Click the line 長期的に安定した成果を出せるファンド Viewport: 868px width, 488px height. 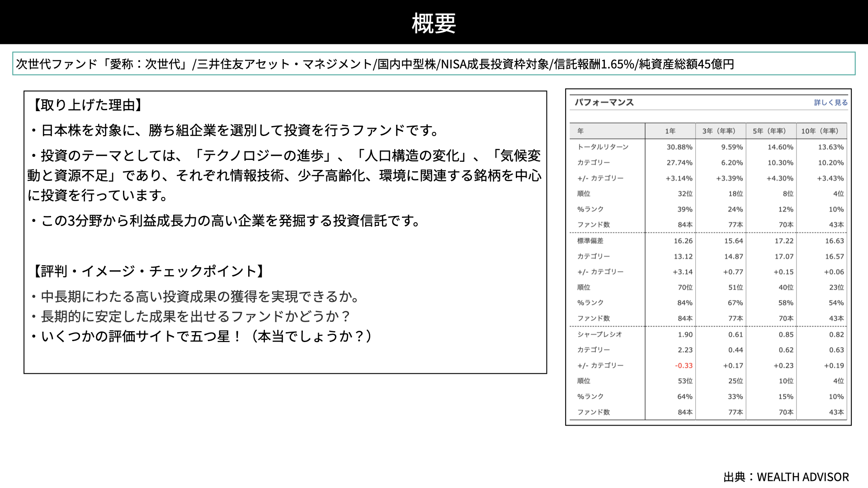190,316
